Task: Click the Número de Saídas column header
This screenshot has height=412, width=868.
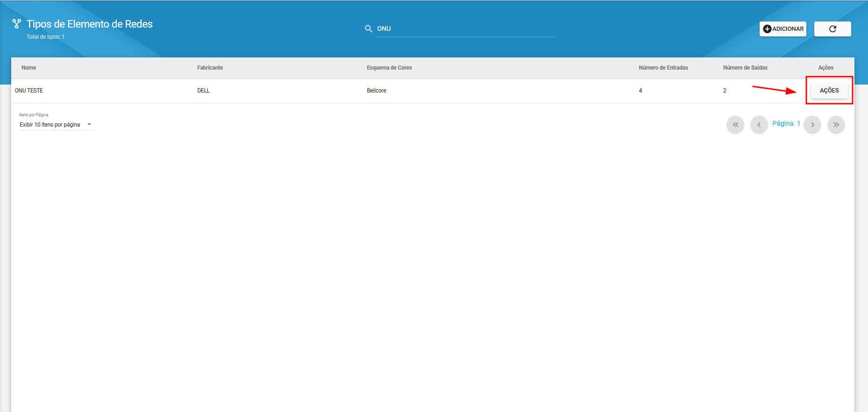Action: 745,68
